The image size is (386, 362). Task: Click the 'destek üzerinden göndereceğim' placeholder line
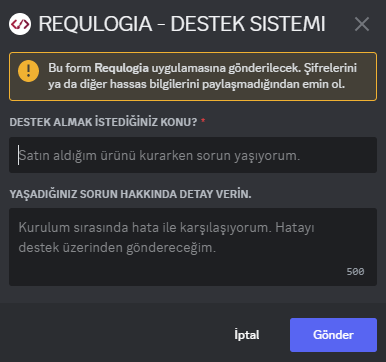(117, 248)
